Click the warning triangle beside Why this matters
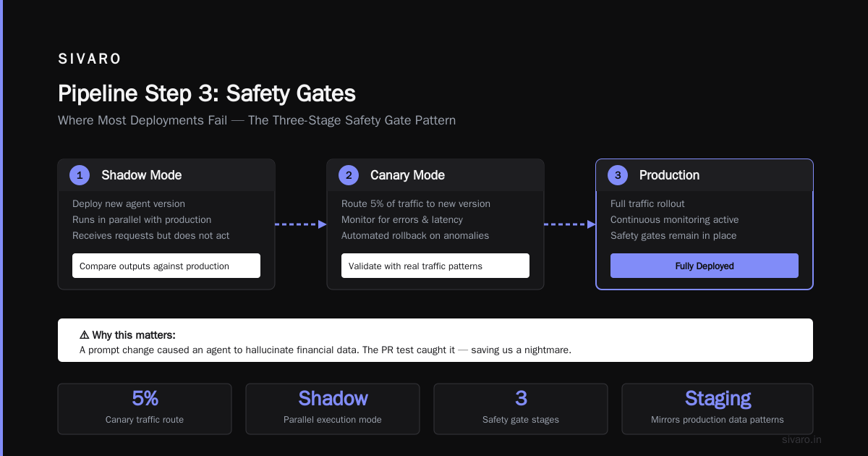868x456 pixels. (85, 335)
